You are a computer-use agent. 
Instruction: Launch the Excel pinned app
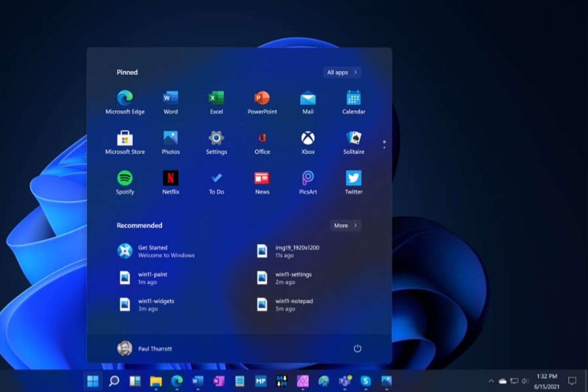(x=216, y=102)
